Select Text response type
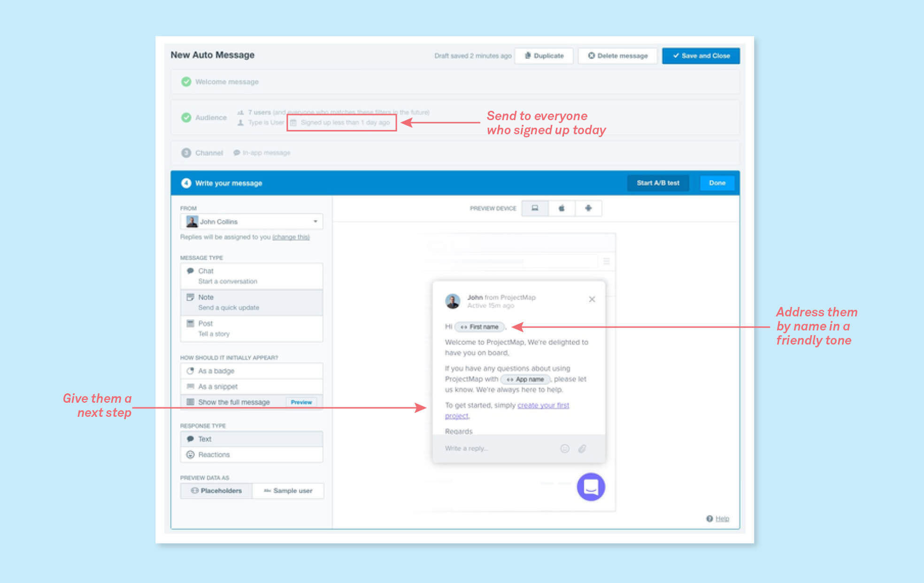 coord(252,439)
